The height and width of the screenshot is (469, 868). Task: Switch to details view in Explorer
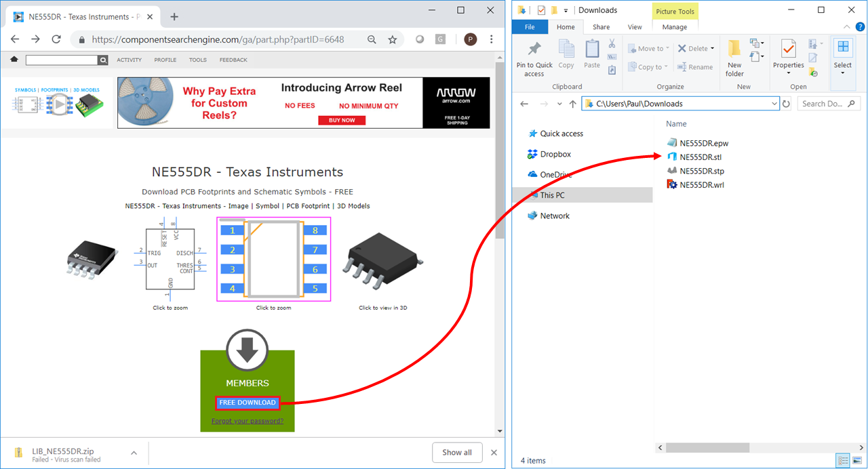(843, 461)
